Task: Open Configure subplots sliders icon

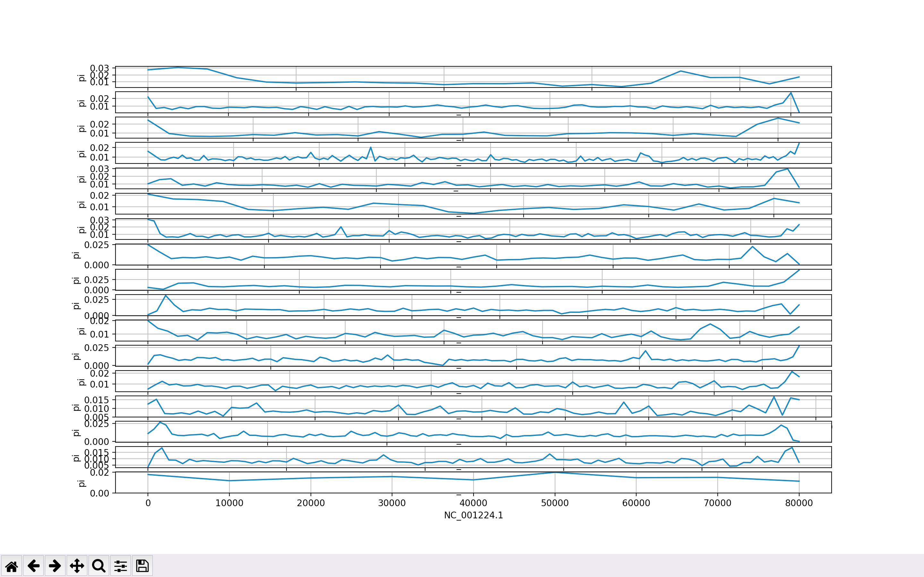Action: [120, 565]
